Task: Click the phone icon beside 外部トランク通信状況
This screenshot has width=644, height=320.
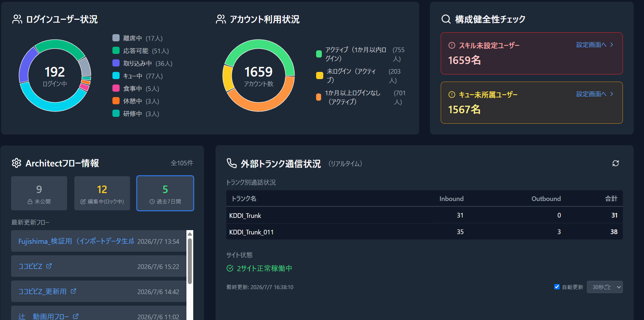Action: (x=232, y=163)
